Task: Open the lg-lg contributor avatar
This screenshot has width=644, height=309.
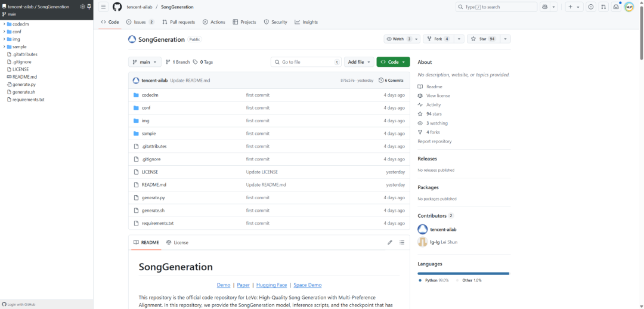Action: 422,242
